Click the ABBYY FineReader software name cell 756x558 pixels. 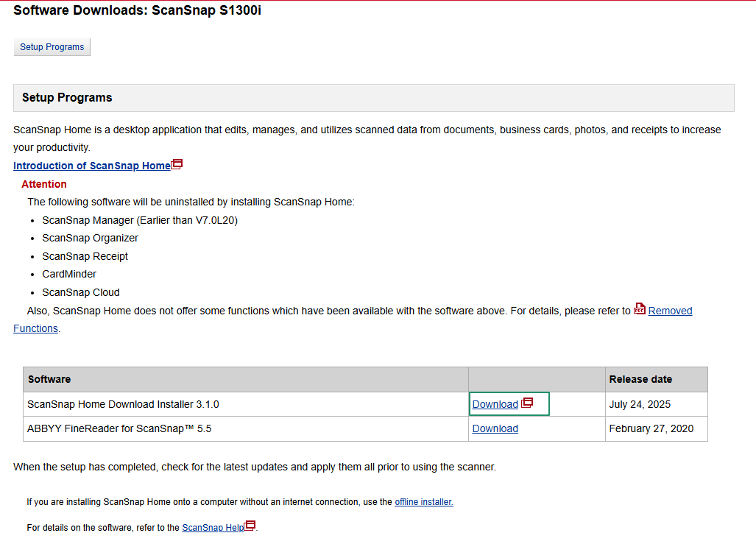tap(119, 428)
